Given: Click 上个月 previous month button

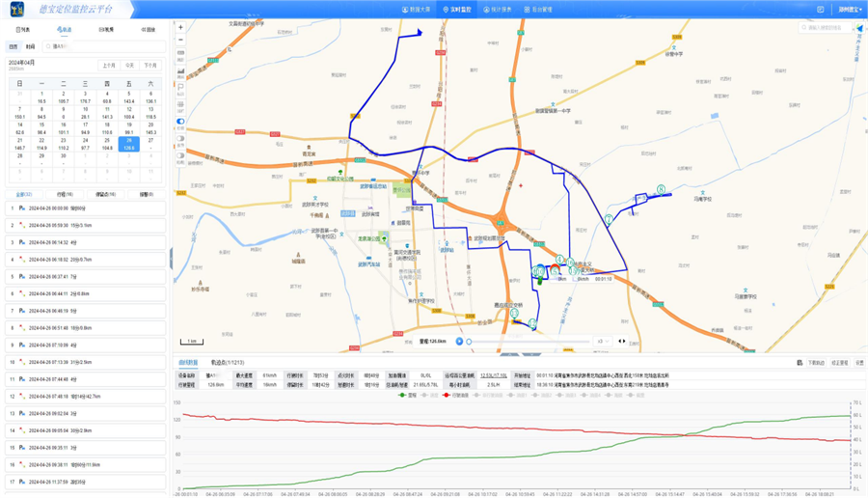Looking at the screenshot, I should (109, 66).
